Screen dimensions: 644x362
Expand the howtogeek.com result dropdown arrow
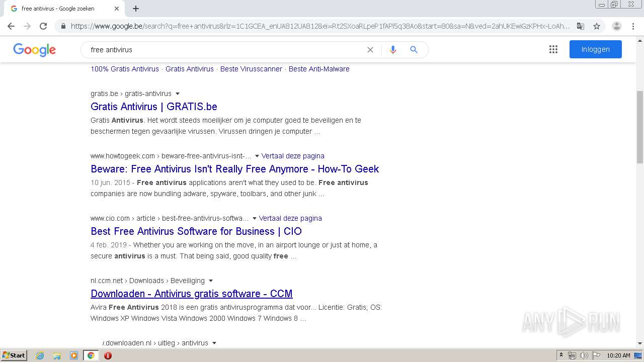257,156
